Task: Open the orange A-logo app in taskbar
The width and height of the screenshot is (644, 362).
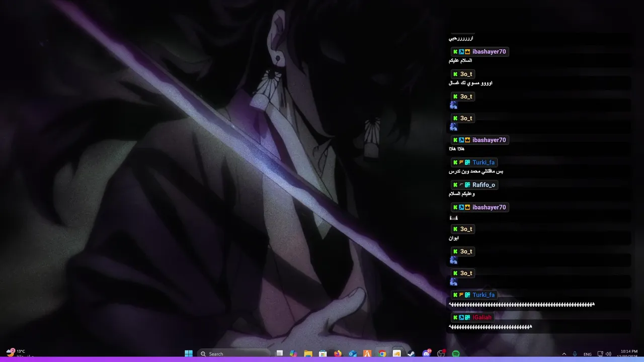Action: tap(367, 353)
